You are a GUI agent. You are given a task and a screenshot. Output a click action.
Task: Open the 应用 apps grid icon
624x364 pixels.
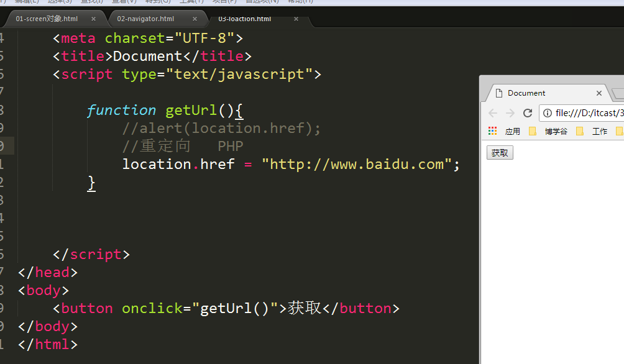[493, 131]
